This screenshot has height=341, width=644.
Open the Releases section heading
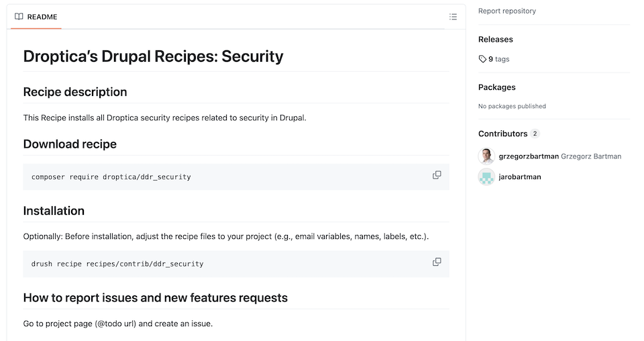pos(495,40)
